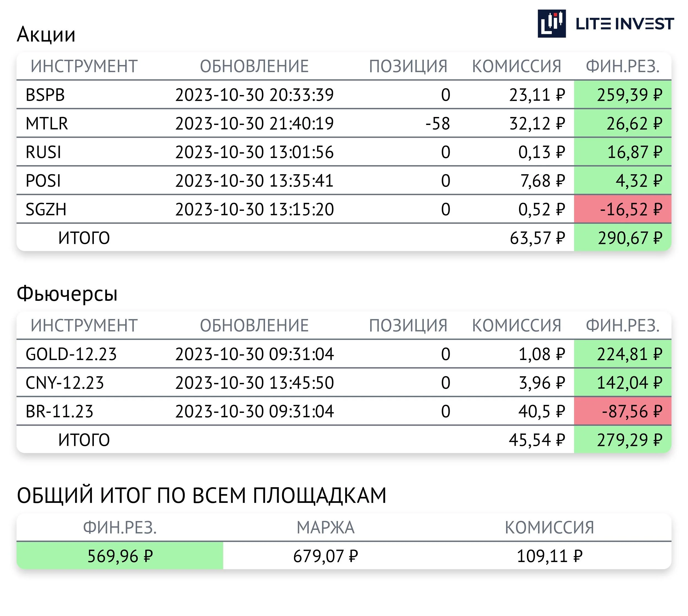The width and height of the screenshot is (688, 616).
Task: Select the RUSI instrument name
Action: (43, 152)
